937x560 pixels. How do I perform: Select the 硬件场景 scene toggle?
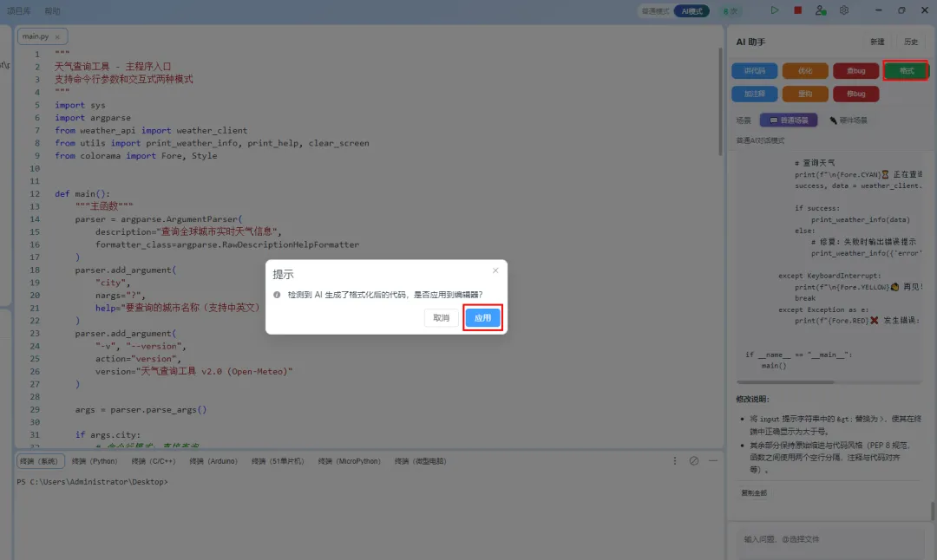(x=848, y=120)
